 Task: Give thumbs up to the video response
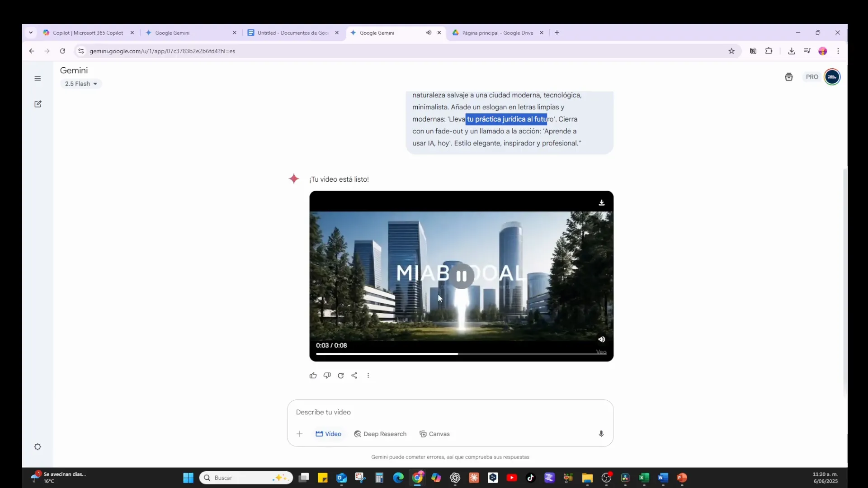(x=313, y=375)
